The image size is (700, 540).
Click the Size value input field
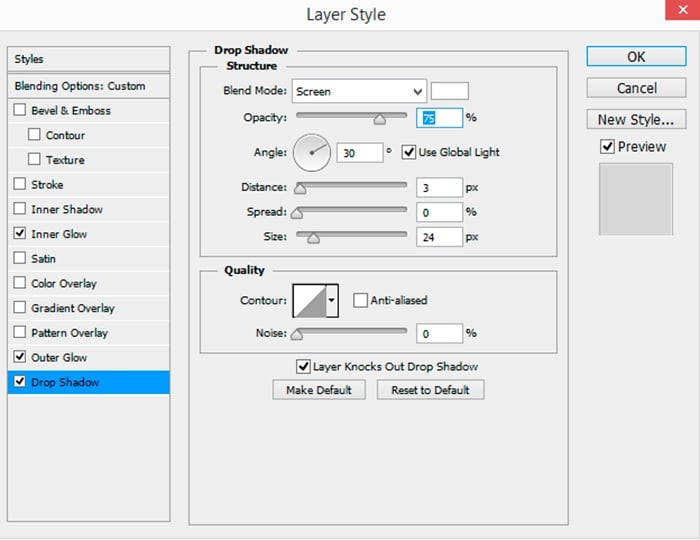(440, 237)
